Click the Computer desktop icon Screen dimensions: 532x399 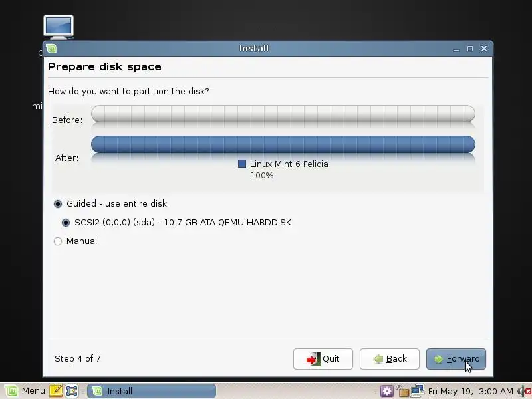[59, 27]
